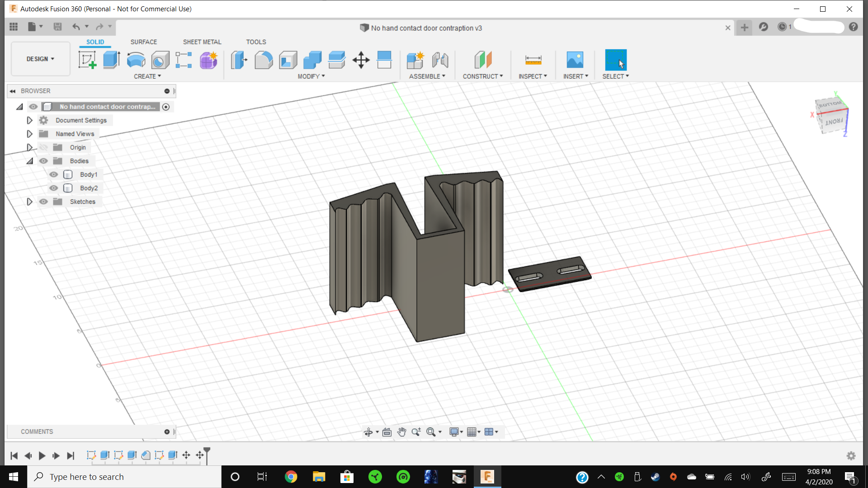This screenshot has height=488, width=868.
Task: Expand Named Views node
Action: (29, 134)
